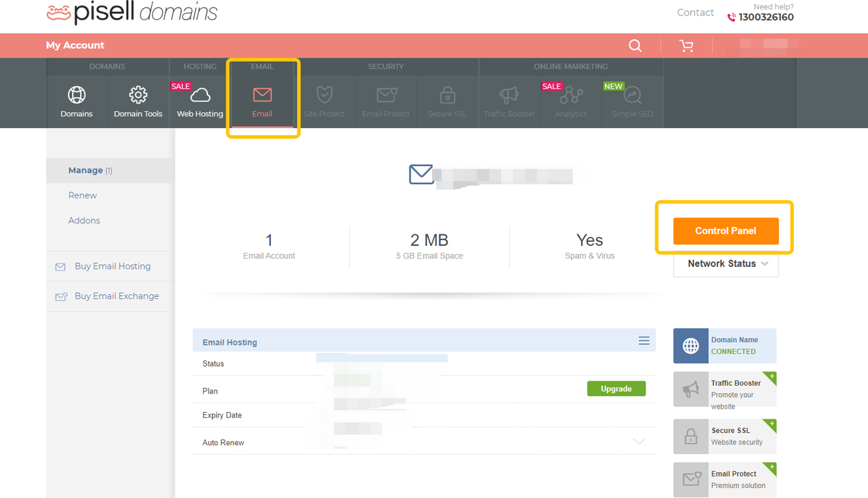Click Traffic Booster Promote your website text

[x=736, y=395]
